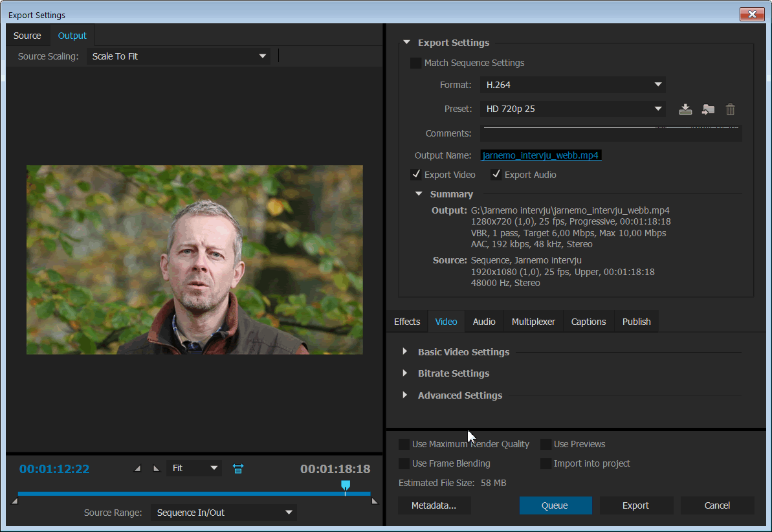Click the Save Preset icon

click(x=685, y=109)
